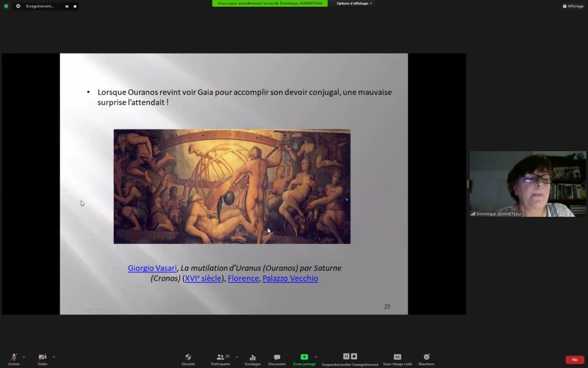Pause recording via bottom toolbar pause icon
588x368 pixels.
(346, 356)
